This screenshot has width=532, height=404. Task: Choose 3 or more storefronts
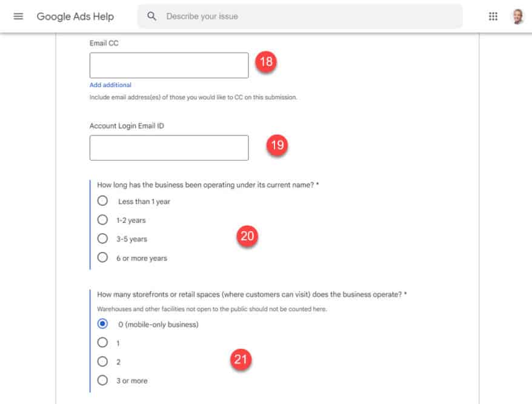(x=102, y=380)
